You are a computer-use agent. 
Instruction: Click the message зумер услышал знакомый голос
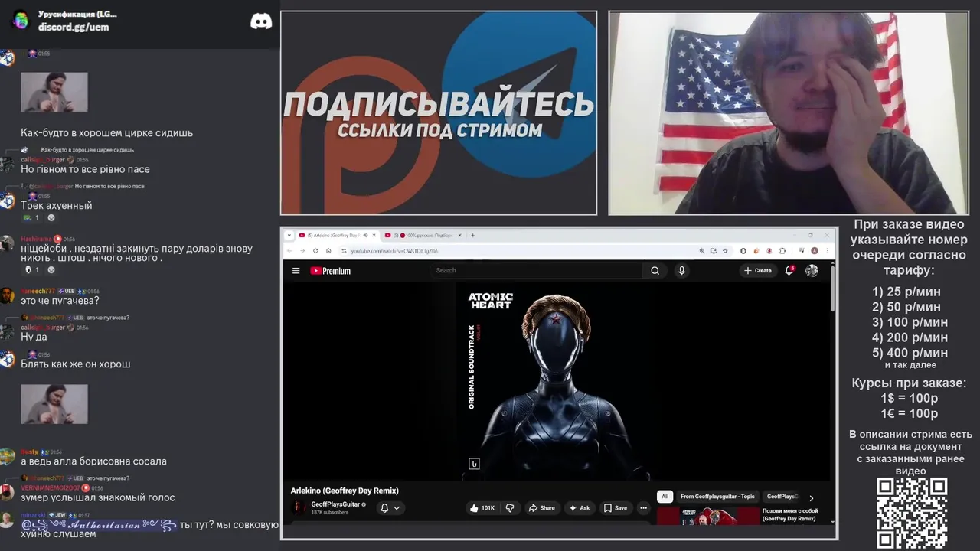98,497
